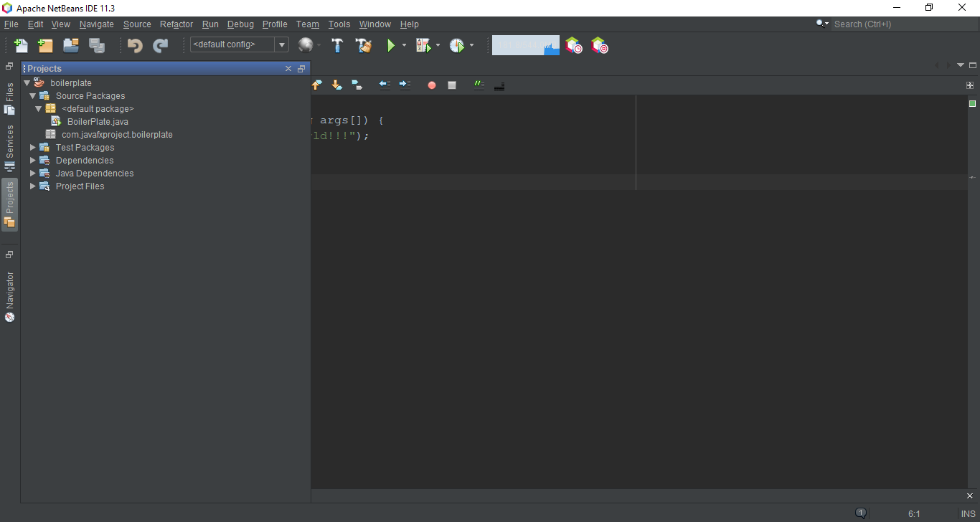Click the Search (Ctrl+I) field
Viewport: 980px width, 522px height.
point(904,24)
